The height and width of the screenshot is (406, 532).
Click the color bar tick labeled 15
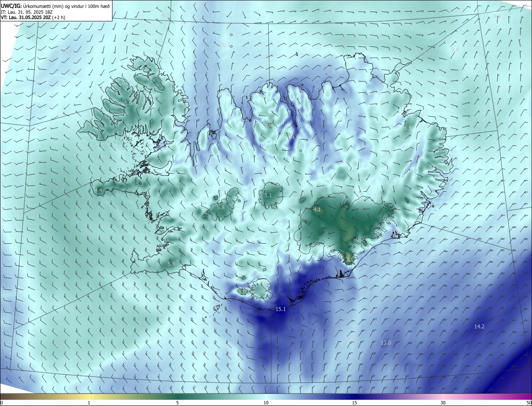(355, 403)
